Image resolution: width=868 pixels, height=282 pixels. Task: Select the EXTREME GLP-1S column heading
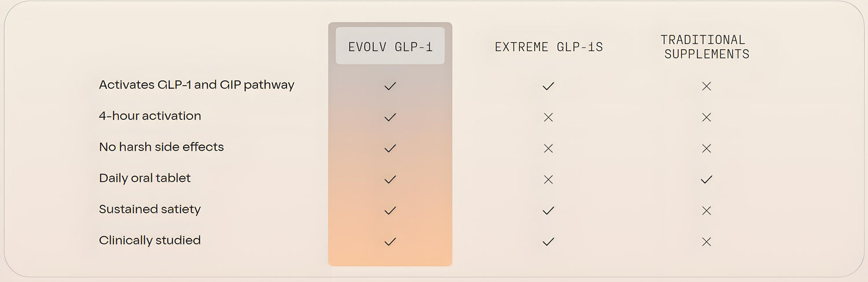(549, 47)
